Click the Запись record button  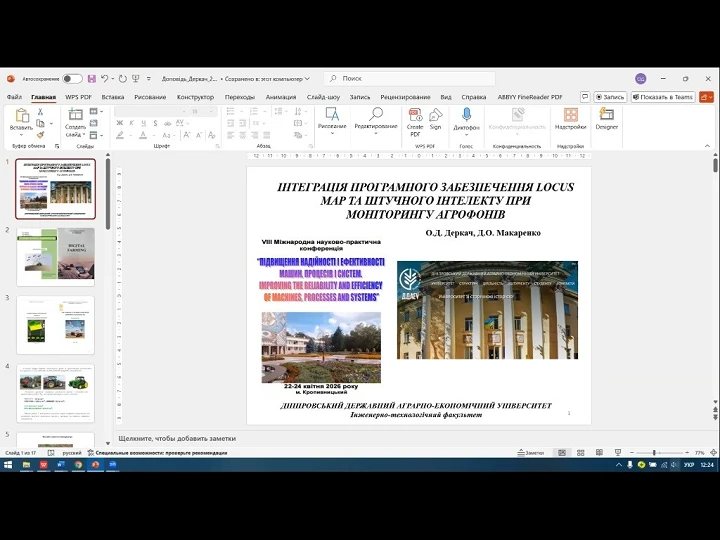click(x=609, y=97)
